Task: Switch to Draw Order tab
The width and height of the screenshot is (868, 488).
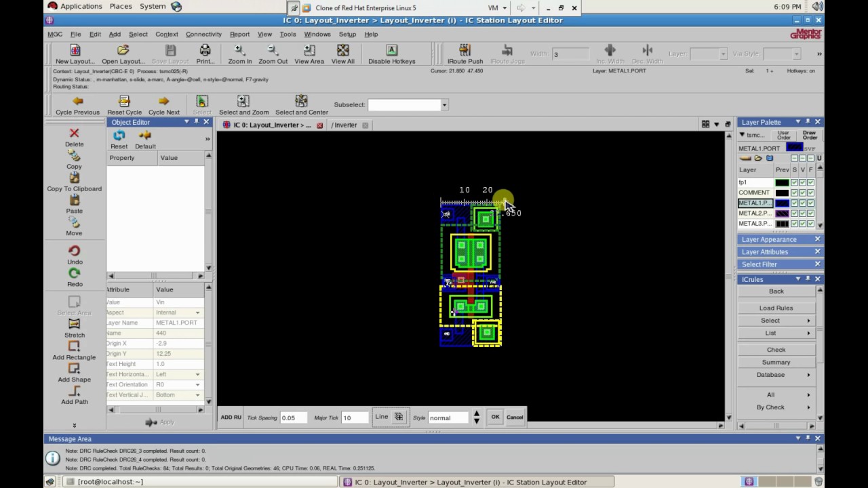Action: coord(810,135)
